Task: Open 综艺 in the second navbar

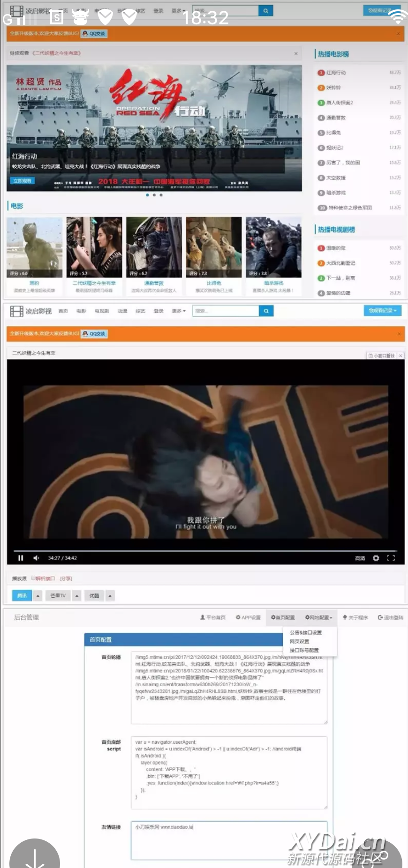Action: pyautogui.click(x=140, y=311)
